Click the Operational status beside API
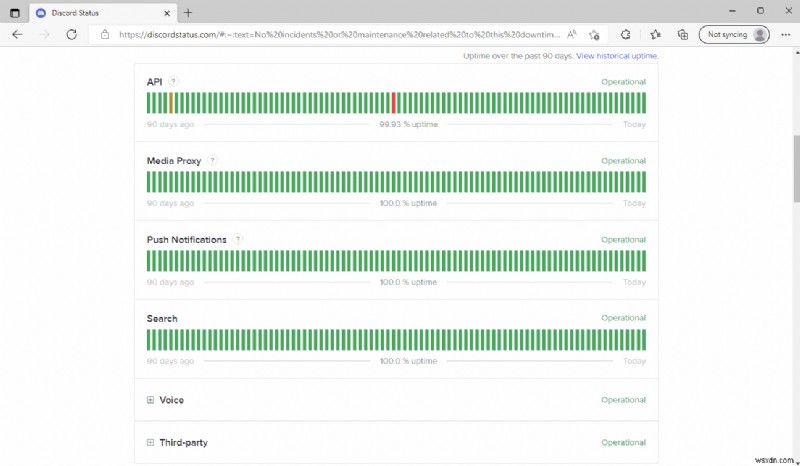Image resolution: width=800 pixels, height=466 pixels. (x=623, y=82)
